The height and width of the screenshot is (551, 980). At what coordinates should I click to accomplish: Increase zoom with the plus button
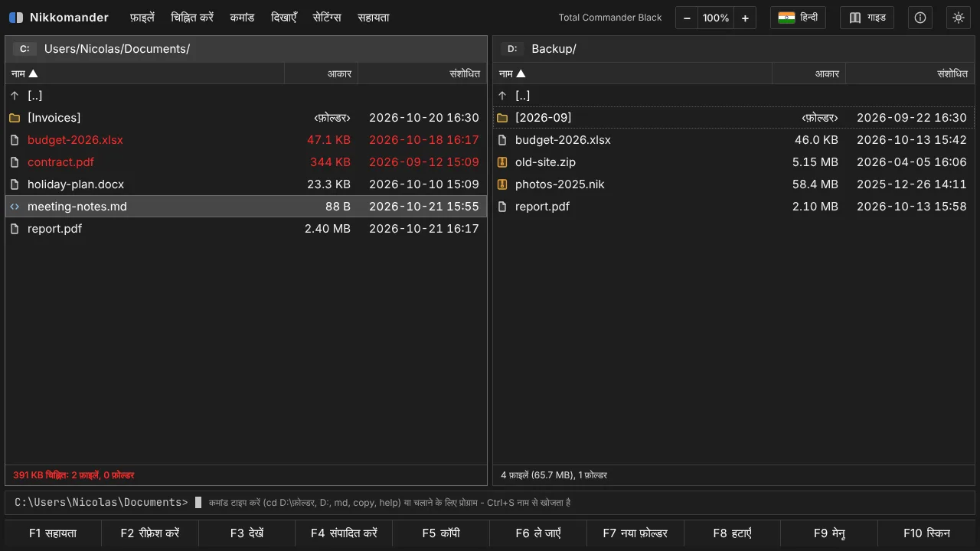coord(745,18)
